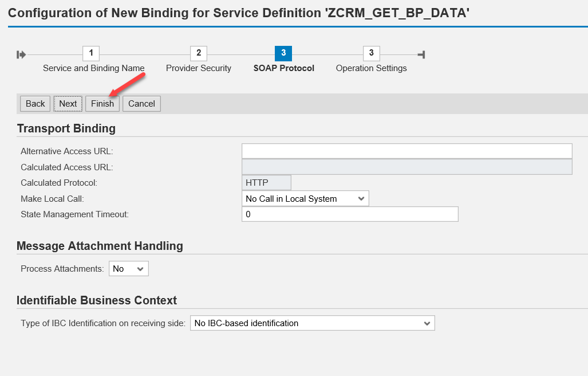Focus the Alternative Access URL field
The height and width of the screenshot is (376, 588).
tap(407, 151)
